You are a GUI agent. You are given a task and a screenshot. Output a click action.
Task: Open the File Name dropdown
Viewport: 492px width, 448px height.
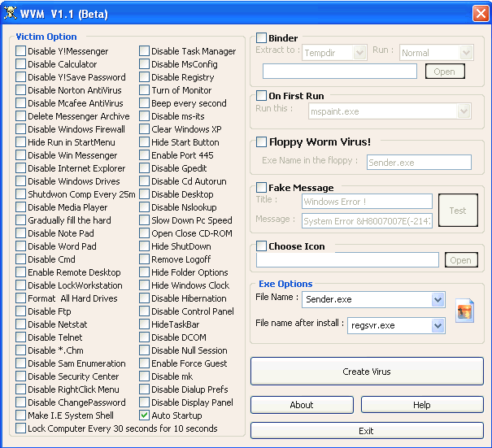click(438, 300)
